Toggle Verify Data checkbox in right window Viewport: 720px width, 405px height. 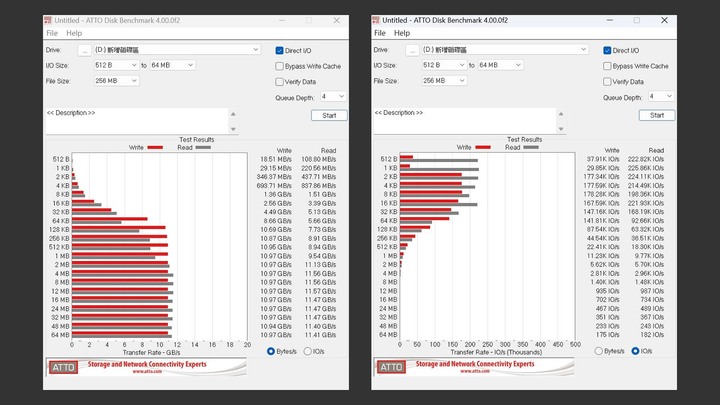pos(607,82)
